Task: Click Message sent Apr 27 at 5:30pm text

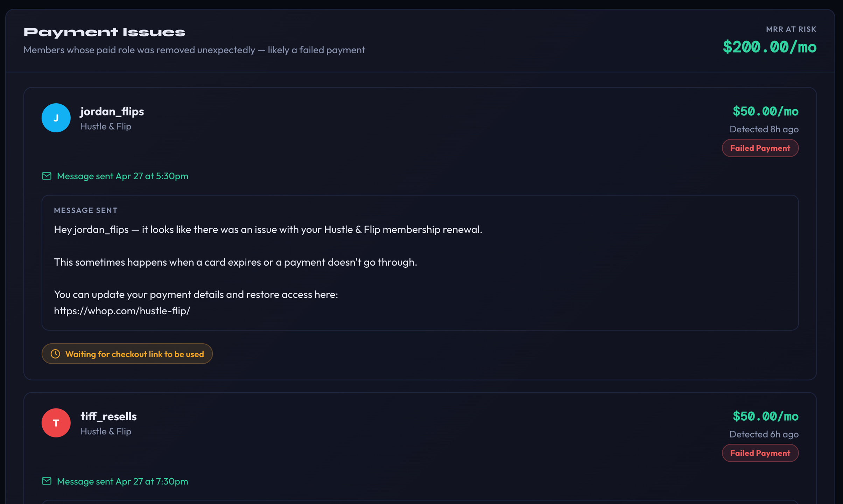Action: click(122, 176)
